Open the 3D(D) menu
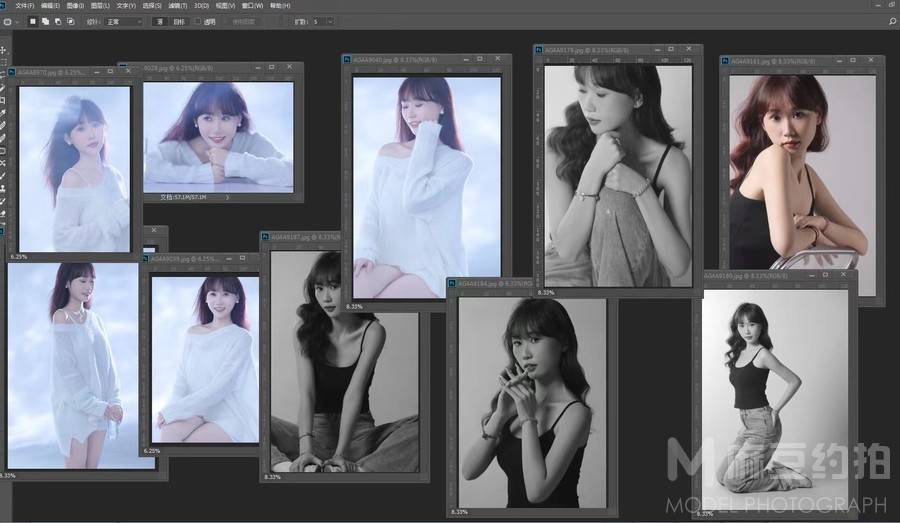Viewport: 900px width, 523px height. 201,5
